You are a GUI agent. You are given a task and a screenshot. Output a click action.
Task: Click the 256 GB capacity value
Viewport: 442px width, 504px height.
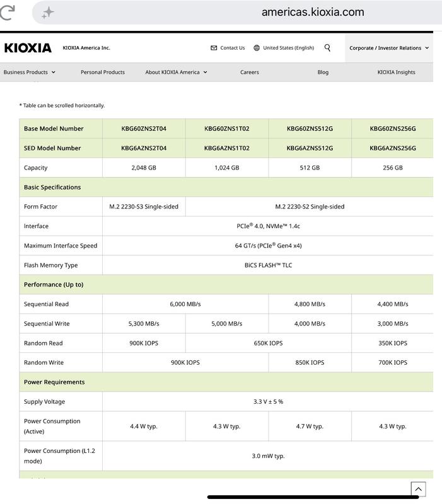pyautogui.click(x=392, y=168)
